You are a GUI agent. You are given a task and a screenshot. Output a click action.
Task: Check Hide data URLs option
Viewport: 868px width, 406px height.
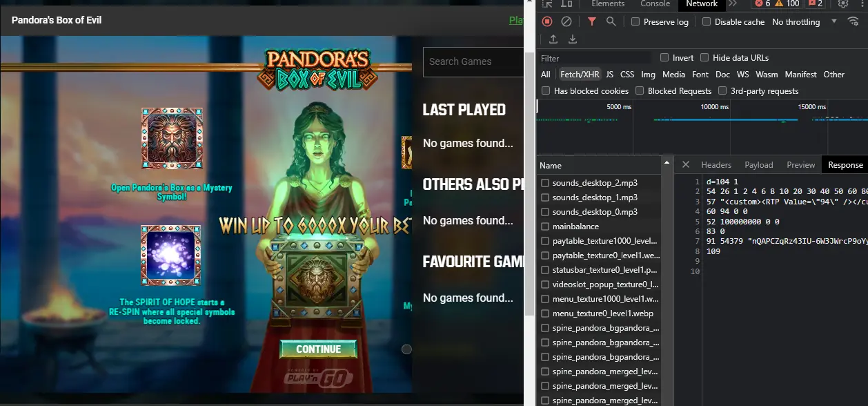point(704,57)
